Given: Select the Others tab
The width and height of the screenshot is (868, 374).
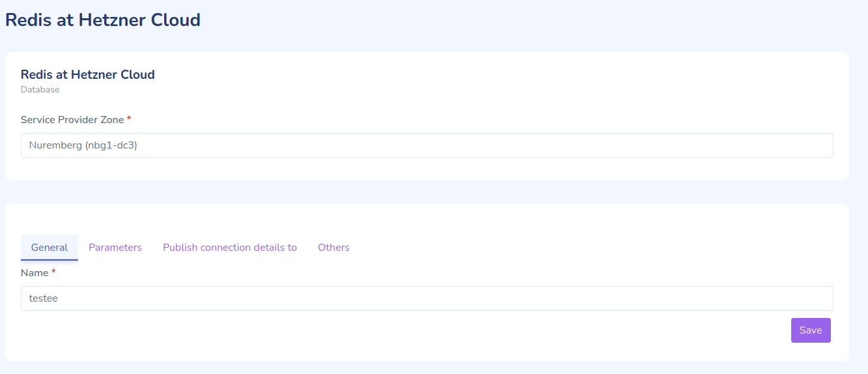Looking at the screenshot, I should 333,248.
